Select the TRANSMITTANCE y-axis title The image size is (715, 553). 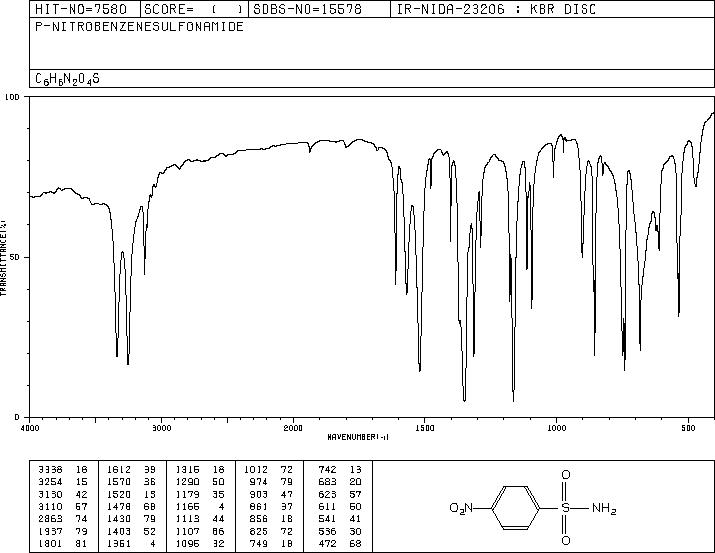point(3,258)
